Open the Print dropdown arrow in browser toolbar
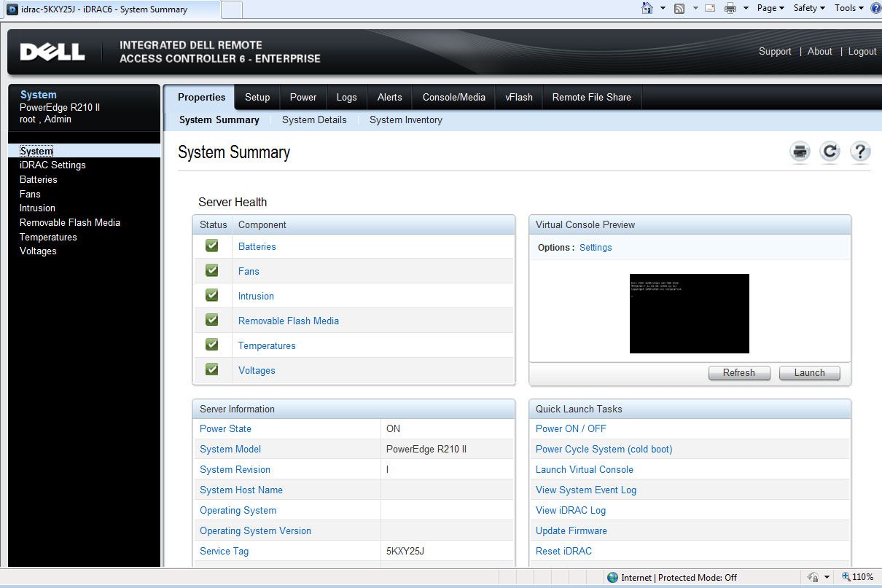 [x=746, y=8]
